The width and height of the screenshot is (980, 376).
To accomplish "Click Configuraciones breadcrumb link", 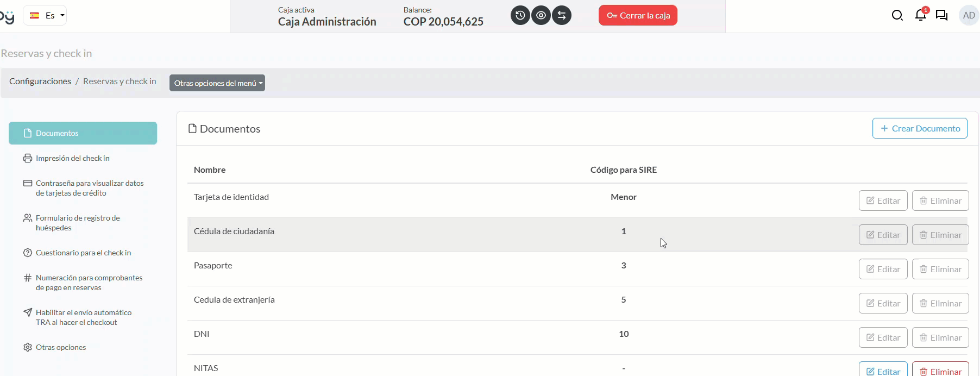I will point(40,81).
